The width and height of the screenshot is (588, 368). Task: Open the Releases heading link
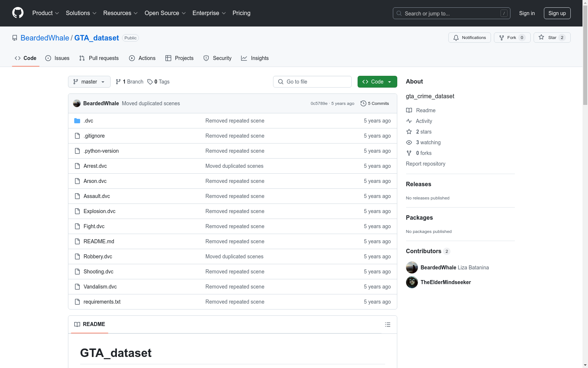pyautogui.click(x=419, y=184)
